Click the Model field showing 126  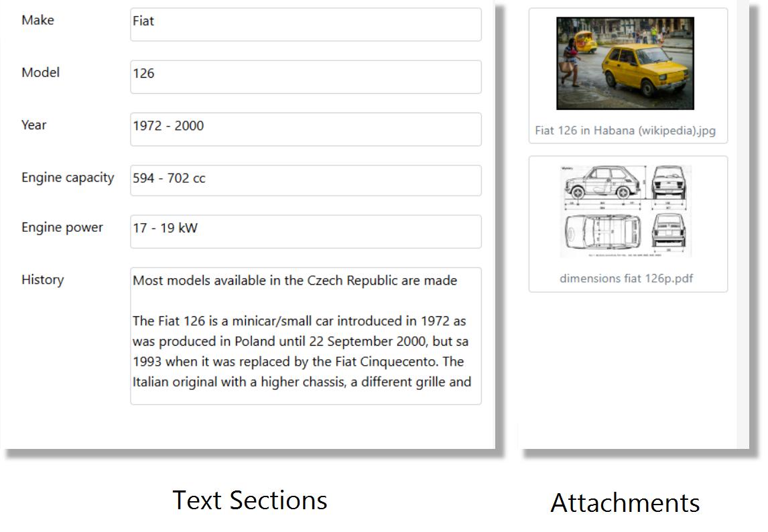pos(306,77)
